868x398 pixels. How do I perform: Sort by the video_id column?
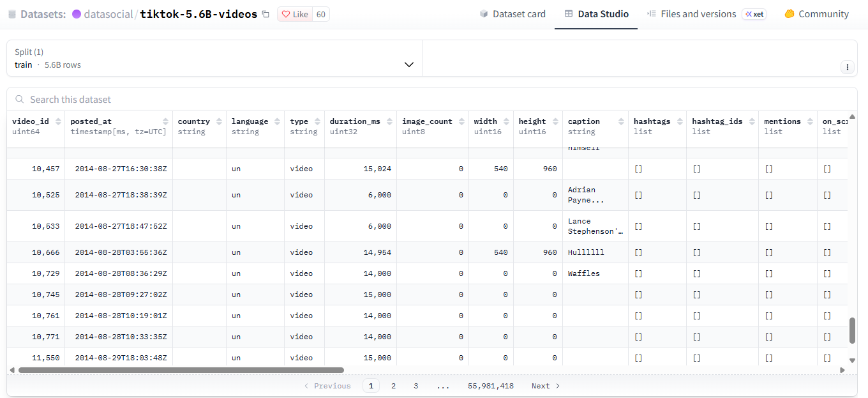[58, 121]
